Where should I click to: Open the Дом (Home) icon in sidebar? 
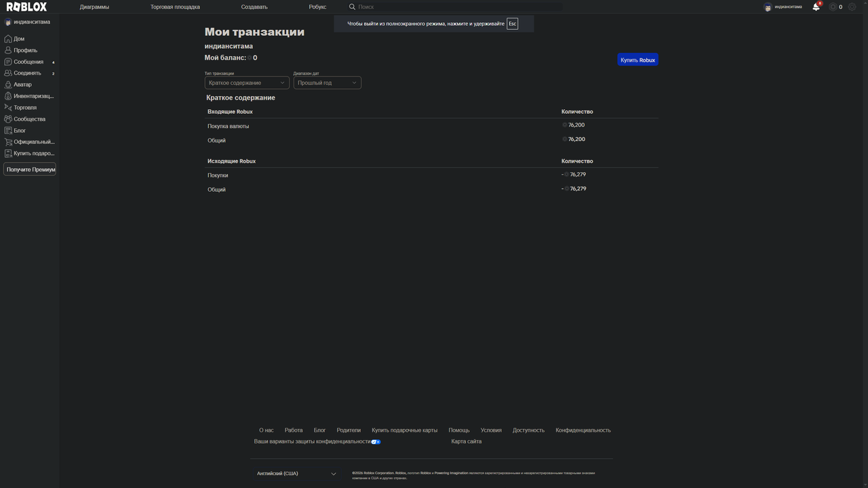pyautogui.click(x=8, y=39)
